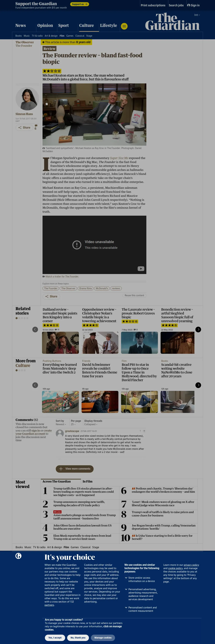Click The Guardian logo

172,22
